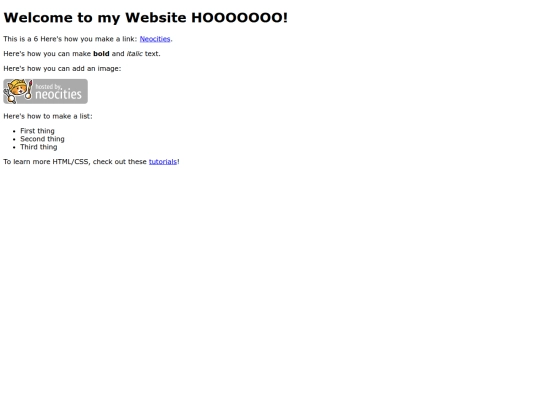Screen dimensions: 540x405
Task: Click the bullet beside Second thing
Action: 14,139
